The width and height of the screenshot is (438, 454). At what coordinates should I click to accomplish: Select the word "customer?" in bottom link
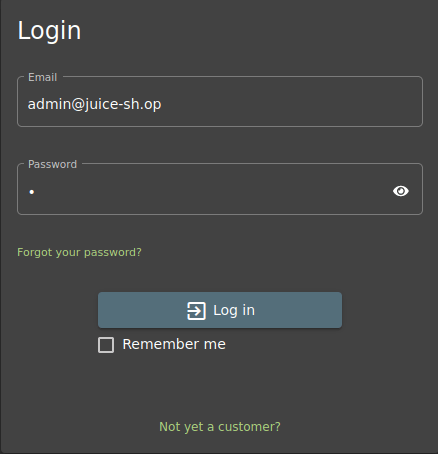(x=249, y=427)
